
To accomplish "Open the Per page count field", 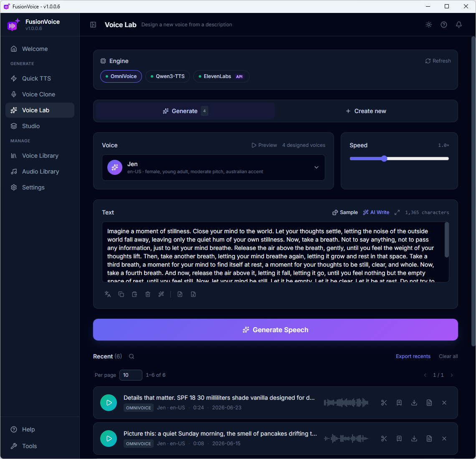I will [131, 375].
